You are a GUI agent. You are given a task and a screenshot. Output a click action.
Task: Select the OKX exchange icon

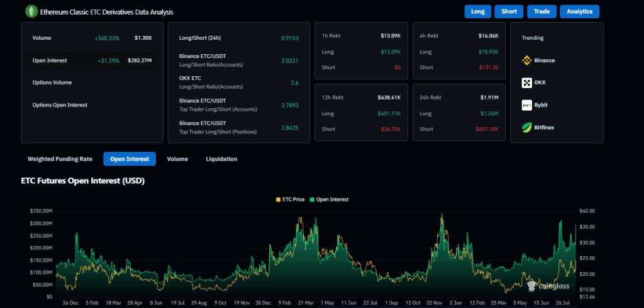point(526,83)
